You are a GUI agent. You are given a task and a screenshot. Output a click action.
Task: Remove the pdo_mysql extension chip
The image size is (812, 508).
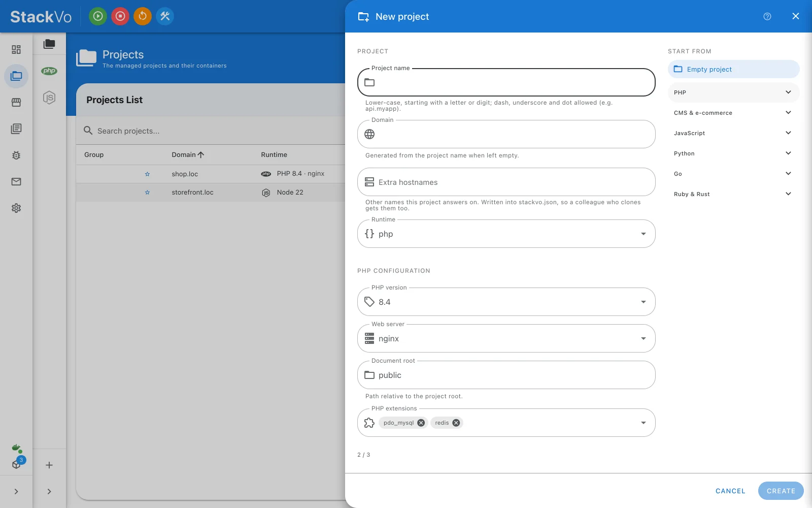click(421, 423)
